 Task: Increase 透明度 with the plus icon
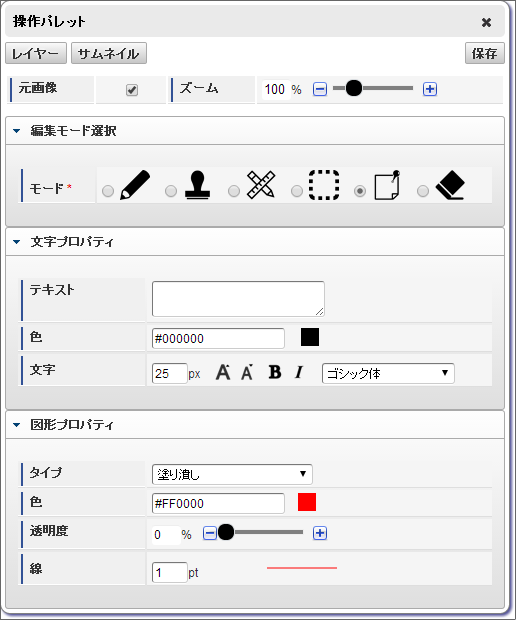[320, 533]
